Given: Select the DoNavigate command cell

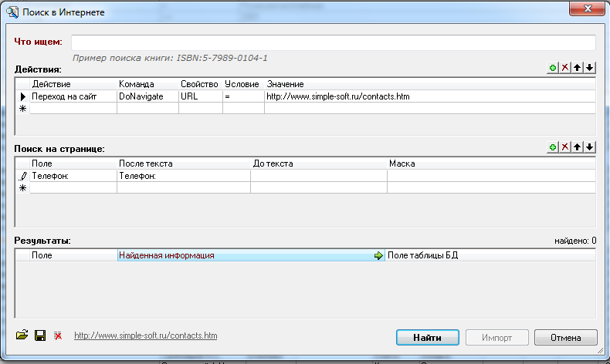Looking at the screenshot, I should [147, 96].
